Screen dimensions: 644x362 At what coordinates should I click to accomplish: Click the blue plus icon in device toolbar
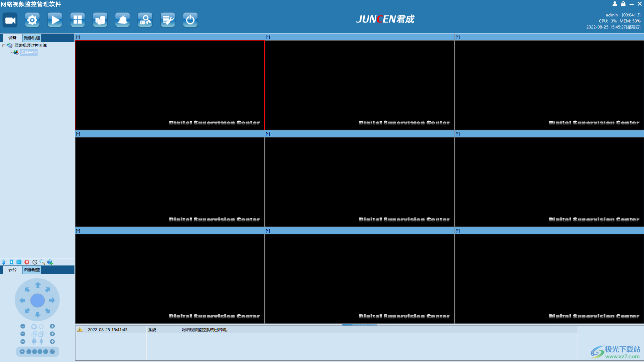(11, 262)
